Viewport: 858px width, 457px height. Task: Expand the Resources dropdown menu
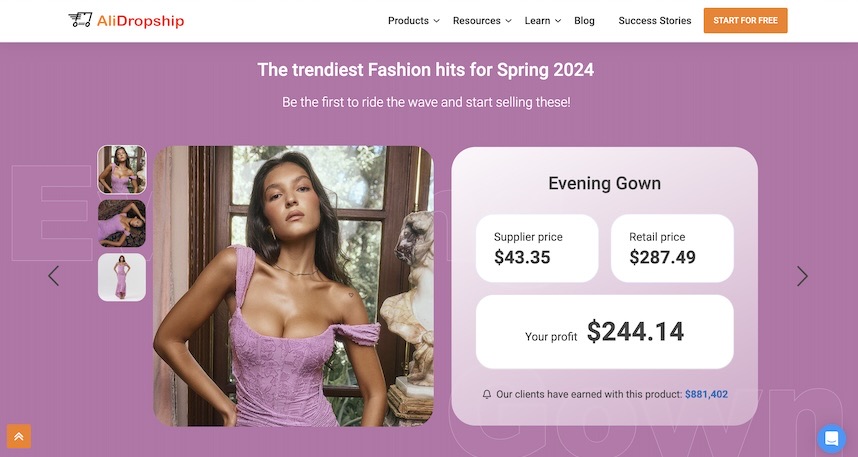coord(481,21)
